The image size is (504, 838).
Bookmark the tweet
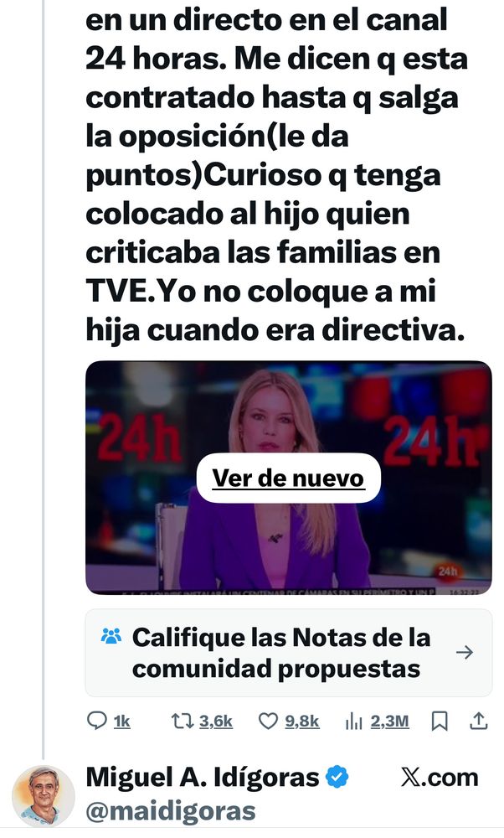click(x=440, y=722)
